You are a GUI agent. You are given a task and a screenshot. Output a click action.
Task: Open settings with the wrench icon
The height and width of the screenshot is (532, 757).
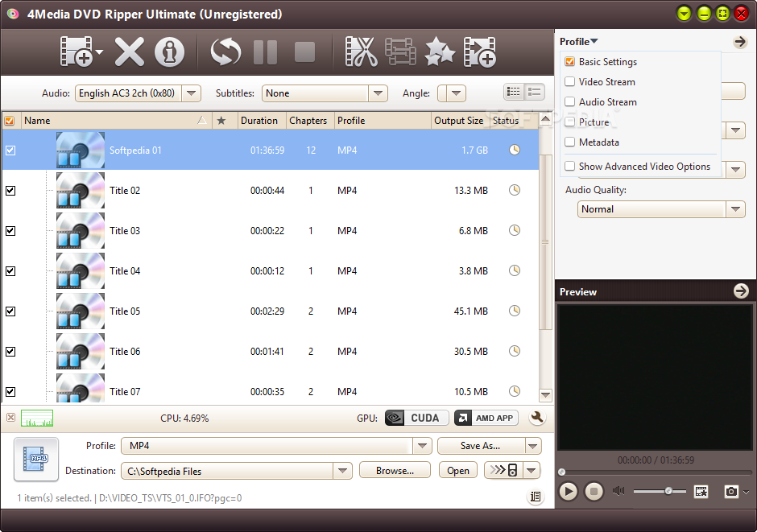point(536,418)
